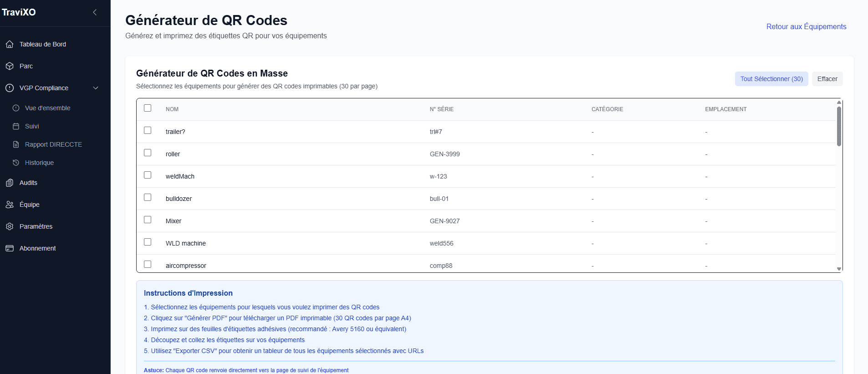The image size is (868, 374).
Task: Click serial number trl#7
Action: click(436, 132)
